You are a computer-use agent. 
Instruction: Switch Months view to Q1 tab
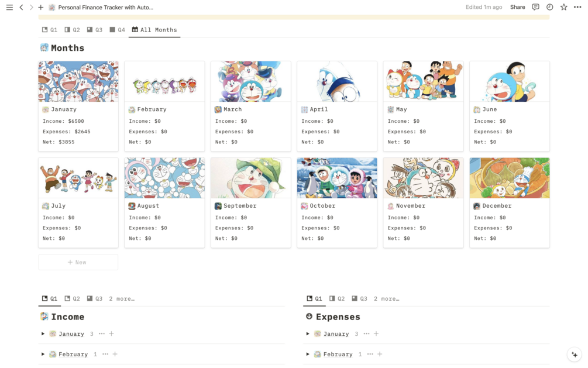pyautogui.click(x=50, y=30)
